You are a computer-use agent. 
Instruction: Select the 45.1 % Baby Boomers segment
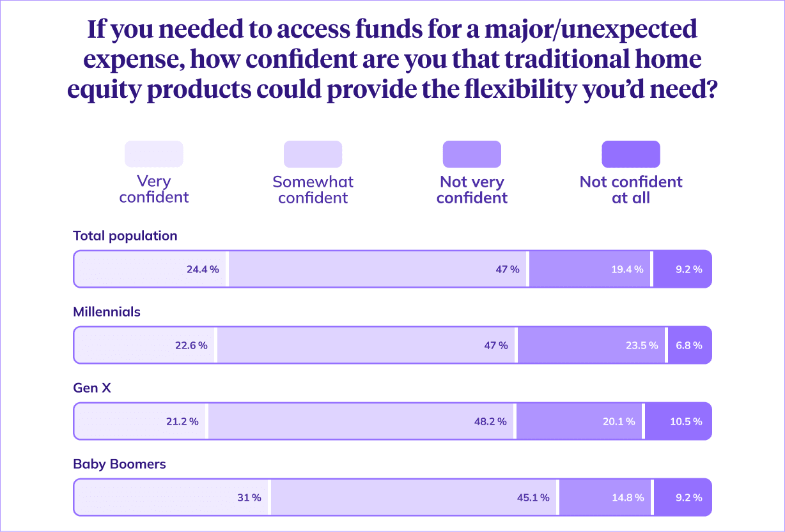414,497
